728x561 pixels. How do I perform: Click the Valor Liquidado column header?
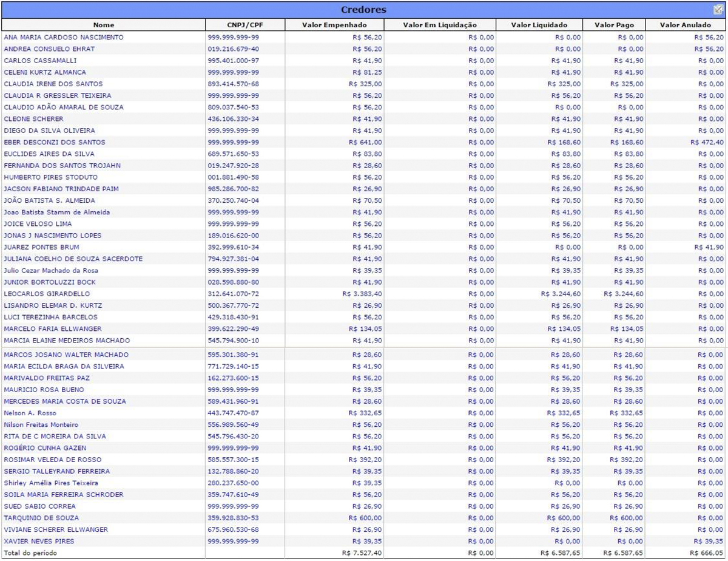tap(539, 25)
